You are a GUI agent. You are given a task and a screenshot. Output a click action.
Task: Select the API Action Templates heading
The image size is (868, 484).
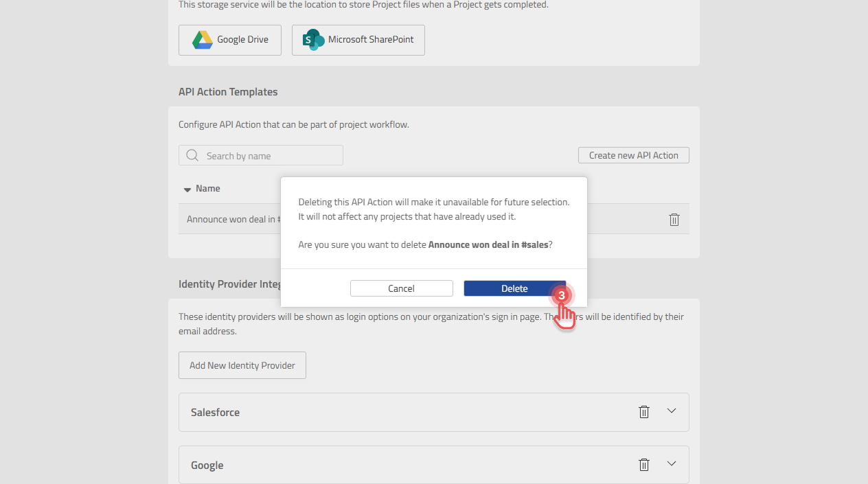coord(228,92)
